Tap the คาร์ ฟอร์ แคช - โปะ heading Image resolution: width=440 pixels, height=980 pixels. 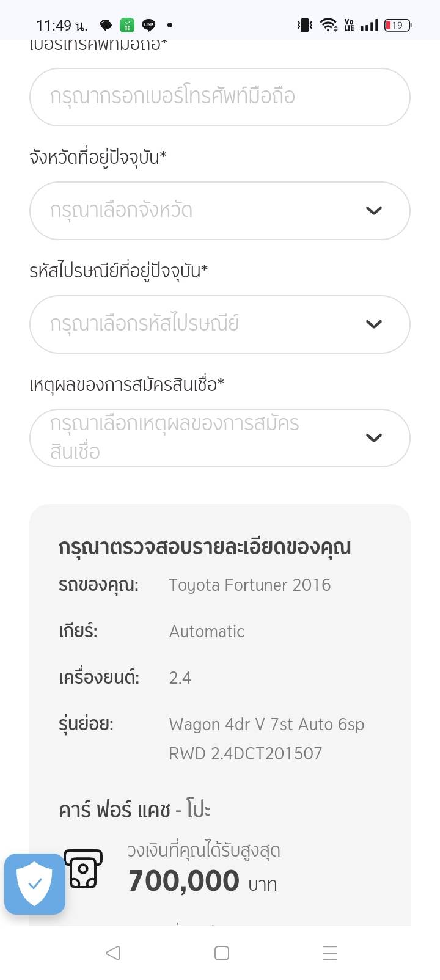(x=134, y=810)
